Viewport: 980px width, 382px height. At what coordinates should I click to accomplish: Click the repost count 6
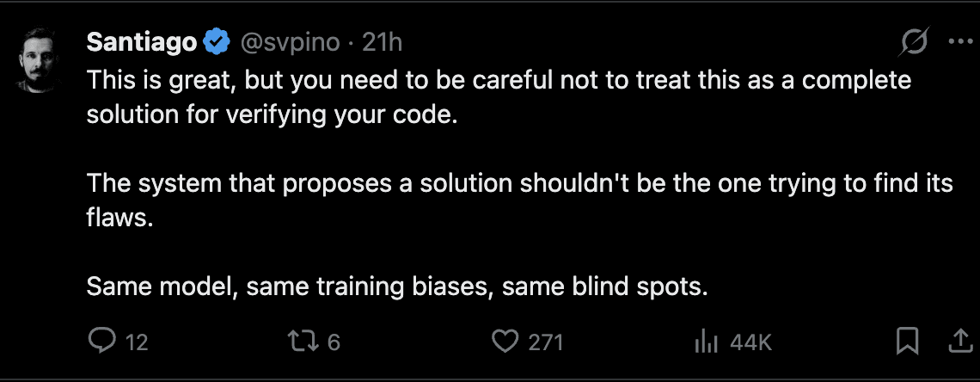point(334,342)
